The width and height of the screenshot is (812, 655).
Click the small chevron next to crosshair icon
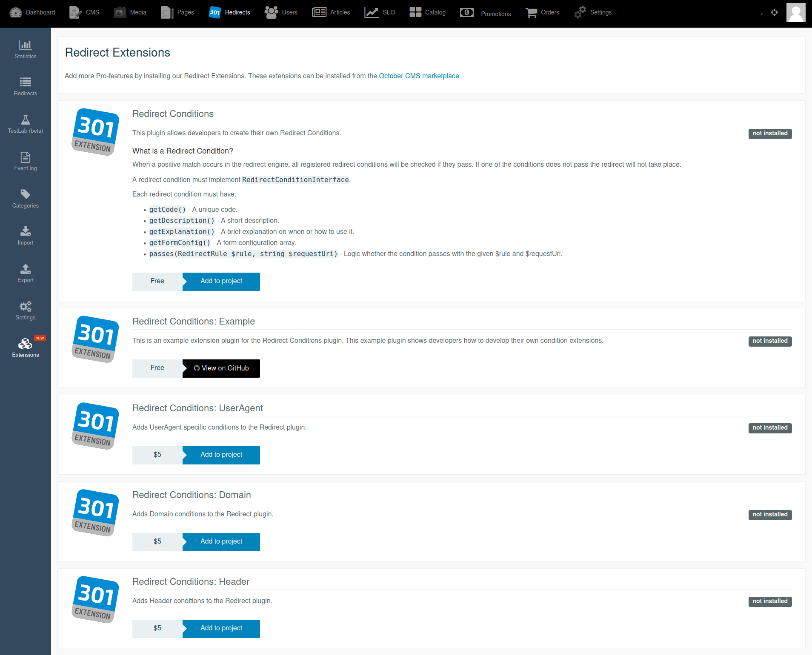coord(762,14)
